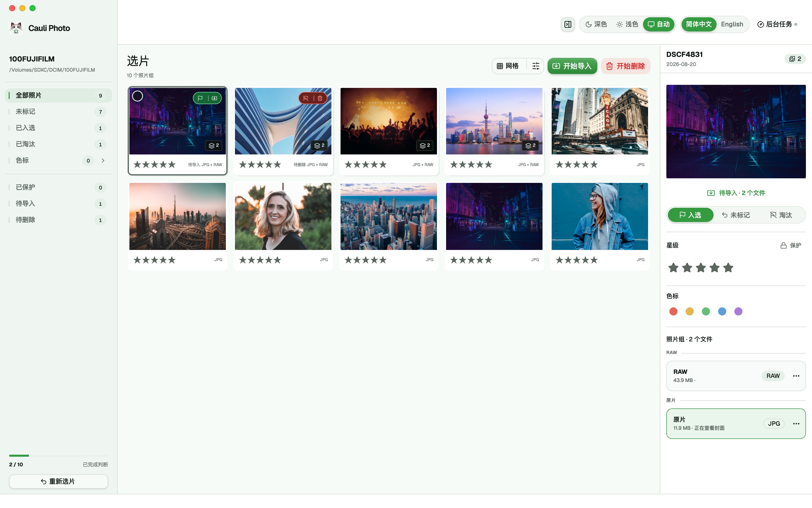Open the filter sliders icon next to 网格
812x508 pixels.
point(535,66)
